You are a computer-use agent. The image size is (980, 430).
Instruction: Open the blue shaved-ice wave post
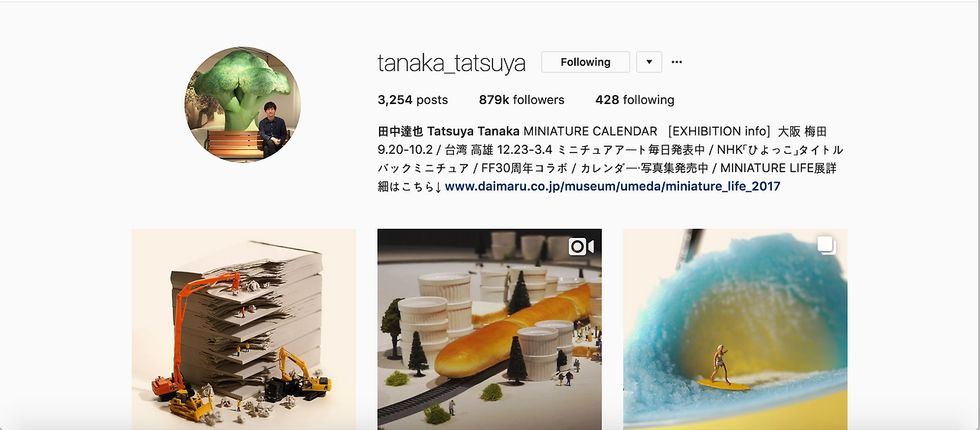click(735, 329)
